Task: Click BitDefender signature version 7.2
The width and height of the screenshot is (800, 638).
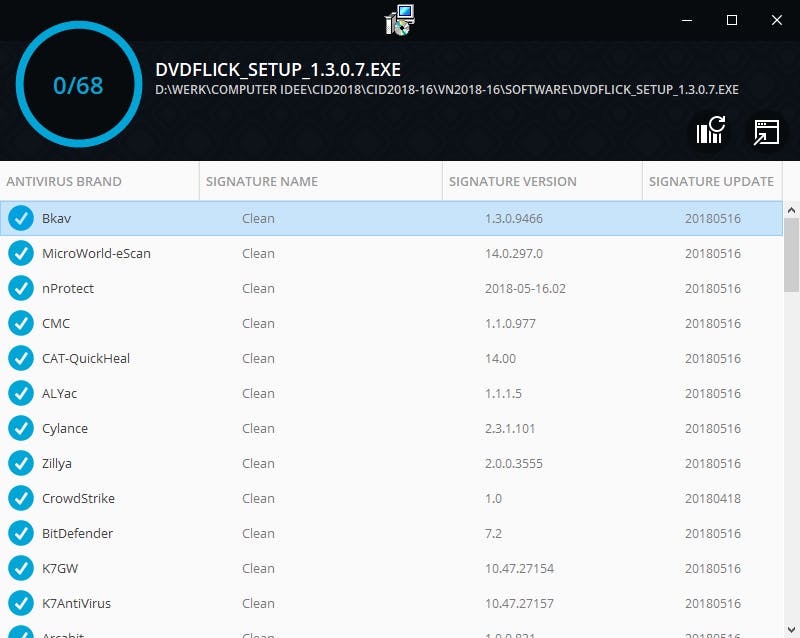Action: [493, 533]
